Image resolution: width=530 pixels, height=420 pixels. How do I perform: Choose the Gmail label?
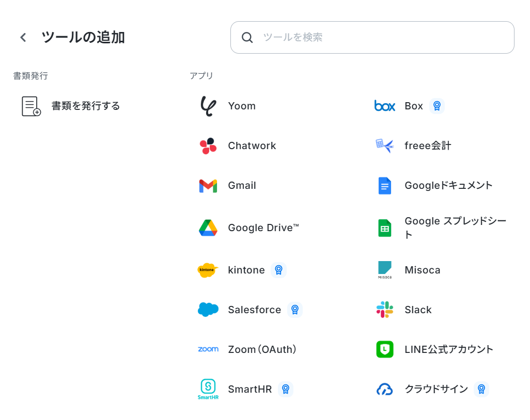pyautogui.click(x=242, y=186)
